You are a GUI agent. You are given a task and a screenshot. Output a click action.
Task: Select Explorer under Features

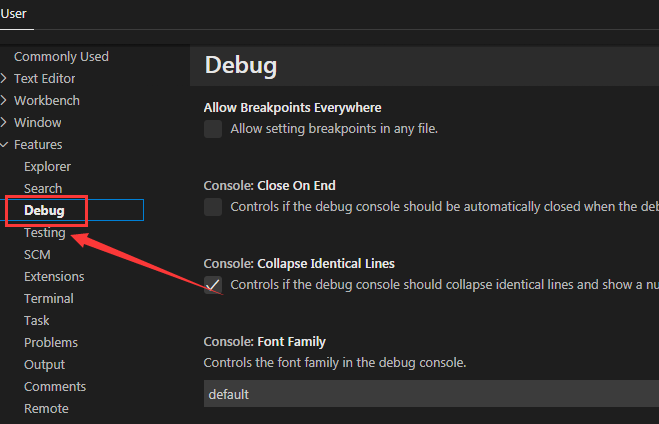tap(47, 166)
